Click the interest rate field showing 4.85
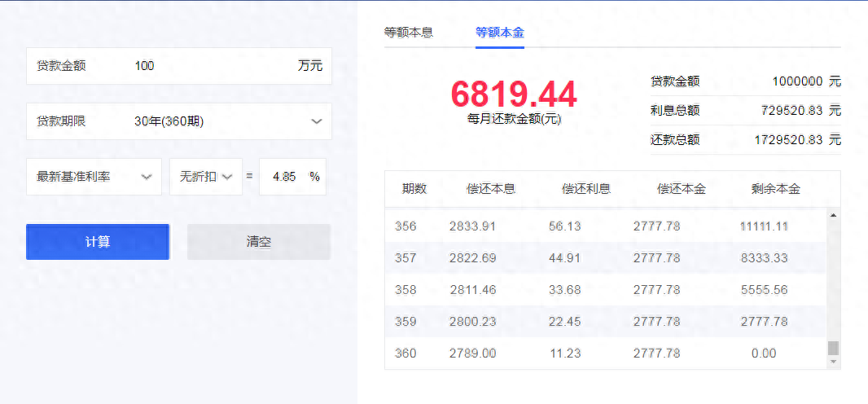Image resolution: width=868 pixels, height=404 pixels. tap(292, 177)
